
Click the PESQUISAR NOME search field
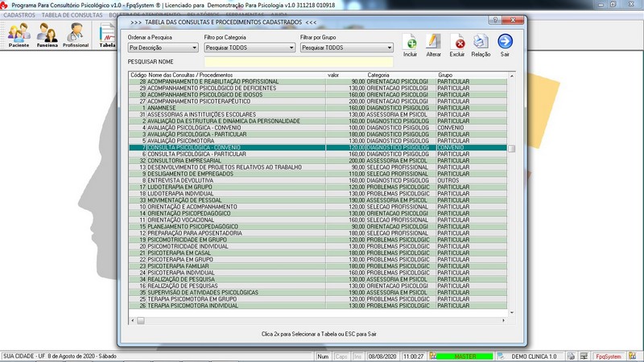(299, 62)
